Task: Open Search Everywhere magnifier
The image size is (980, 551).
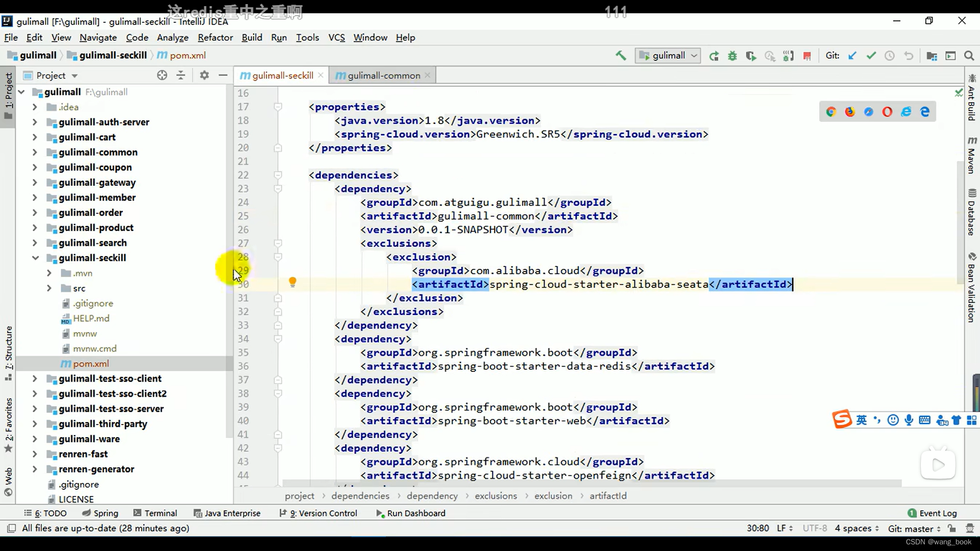Action: [969, 56]
